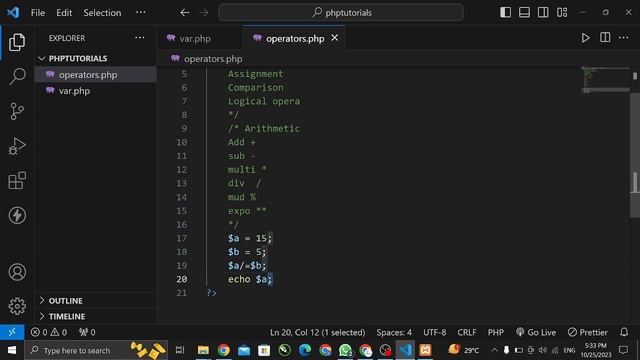The image size is (640, 360).
Task: Start server with Go Live
Action: tap(536, 332)
